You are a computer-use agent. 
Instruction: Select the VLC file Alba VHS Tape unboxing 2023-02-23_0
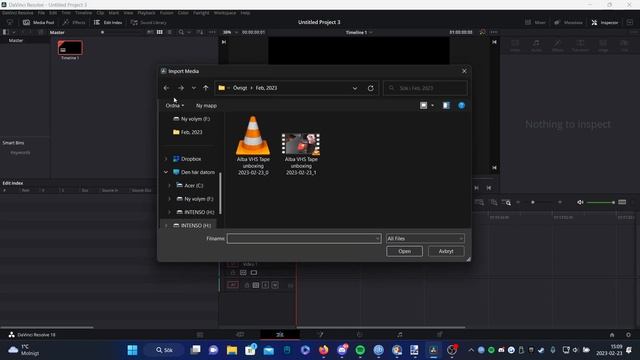coord(253,145)
